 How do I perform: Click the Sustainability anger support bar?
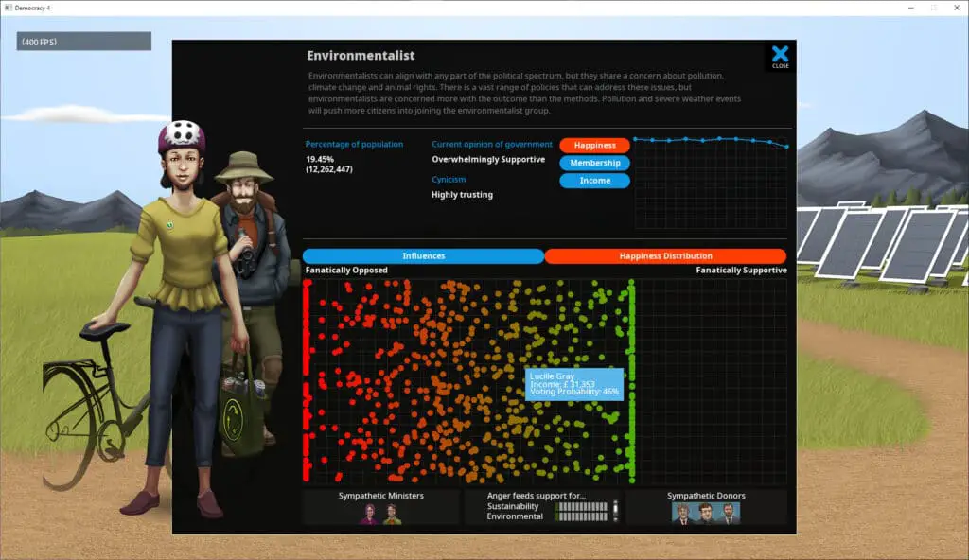click(x=581, y=506)
